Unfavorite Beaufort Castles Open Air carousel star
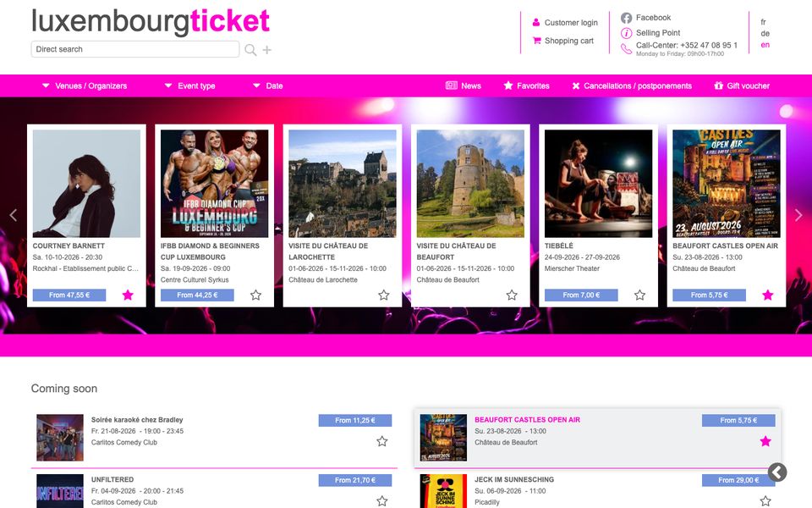812x508 pixels. [x=768, y=295]
